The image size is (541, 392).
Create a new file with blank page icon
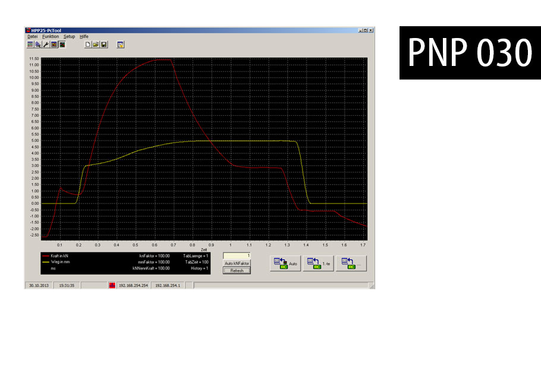88,45
